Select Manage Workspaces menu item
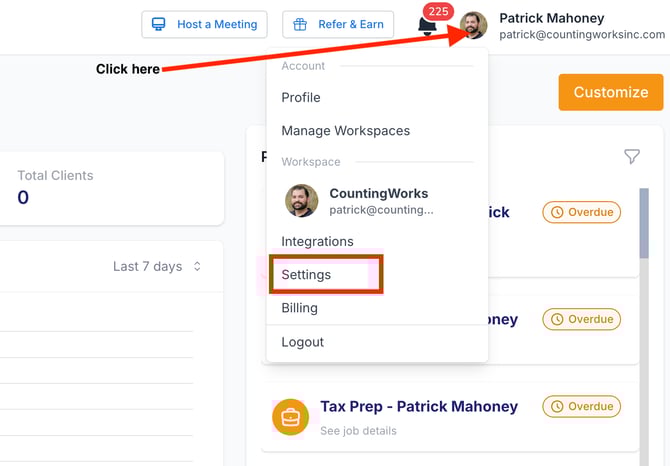Image resolution: width=670 pixels, height=466 pixels. (x=345, y=130)
